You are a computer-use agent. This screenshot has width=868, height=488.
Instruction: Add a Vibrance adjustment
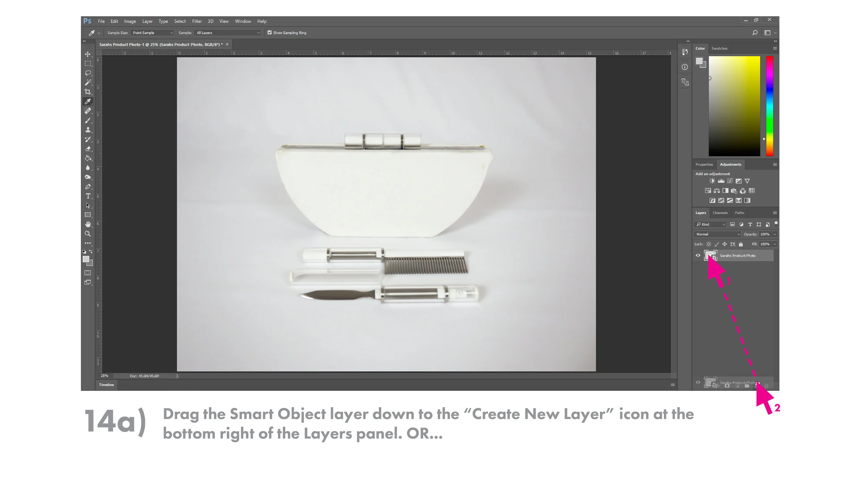click(747, 181)
